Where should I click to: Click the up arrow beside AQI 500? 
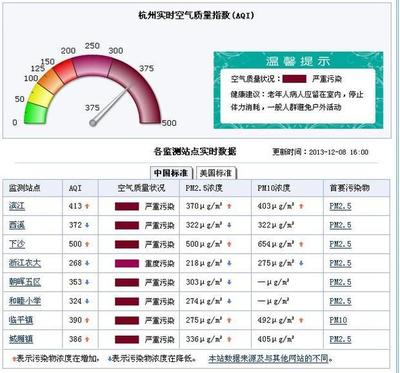[87, 244]
